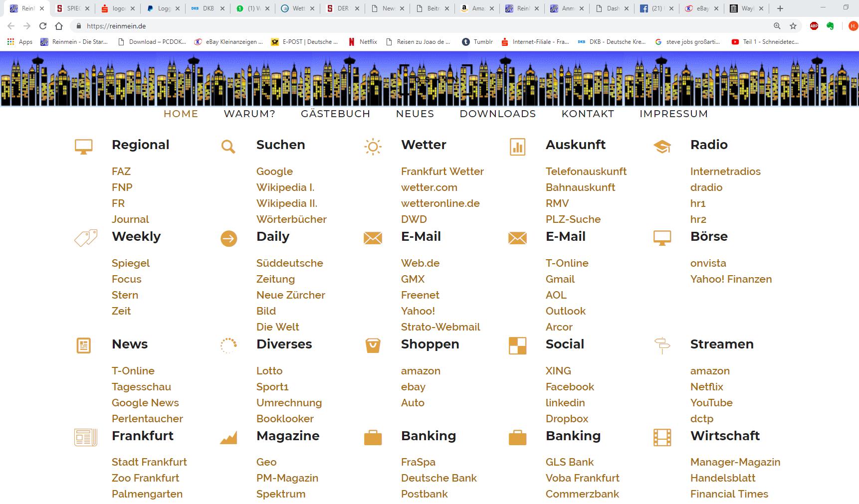Reload the page with browser refresh icon
859x504 pixels.
(x=43, y=26)
